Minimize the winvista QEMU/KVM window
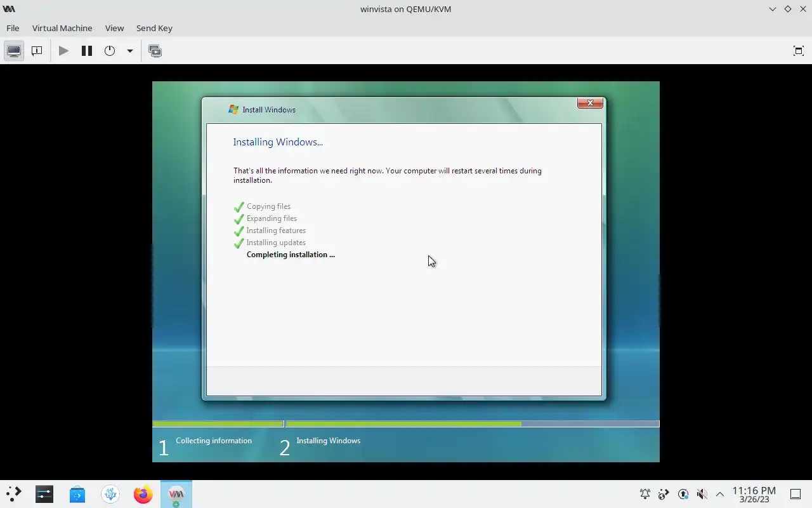The height and width of the screenshot is (508, 812). pyautogui.click(x=772, y=9)
